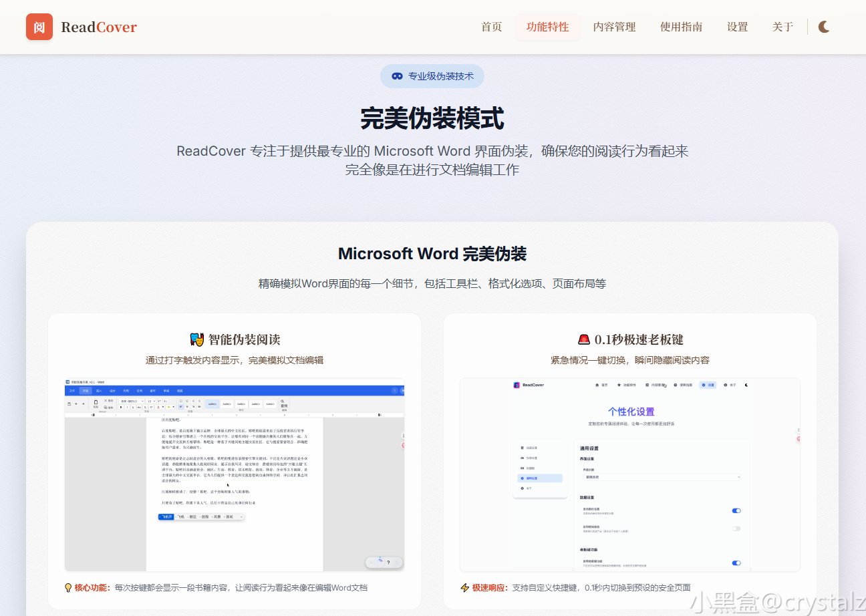Viewport: 866px width, 616px height.
Task: Open the Word disguise preview image
Action: [x=235, y=474]
